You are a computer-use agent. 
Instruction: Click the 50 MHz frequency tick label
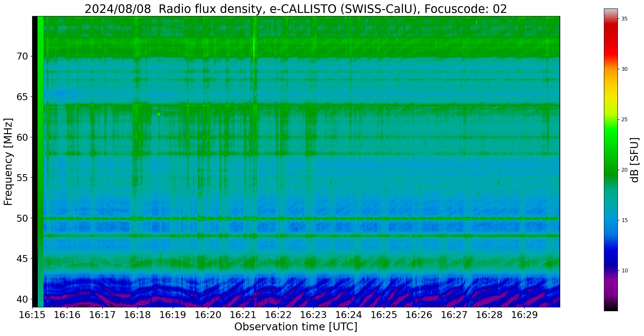coord(22,218)
